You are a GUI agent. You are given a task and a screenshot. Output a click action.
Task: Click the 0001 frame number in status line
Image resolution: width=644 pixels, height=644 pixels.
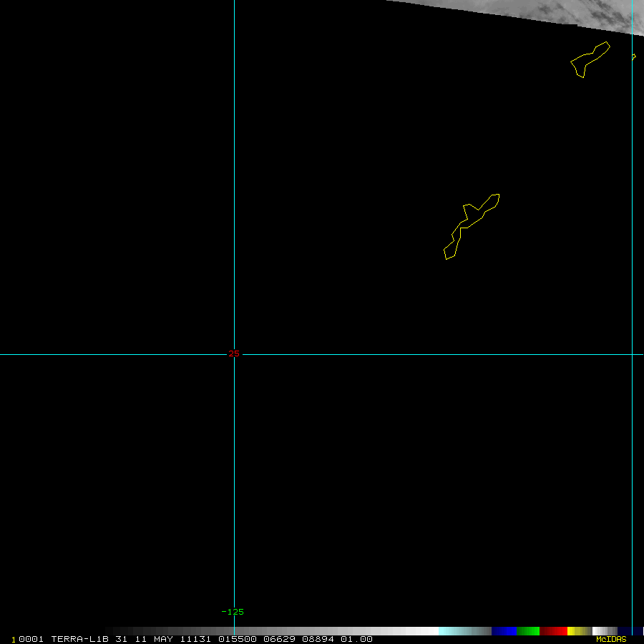(x=31, y=639)
